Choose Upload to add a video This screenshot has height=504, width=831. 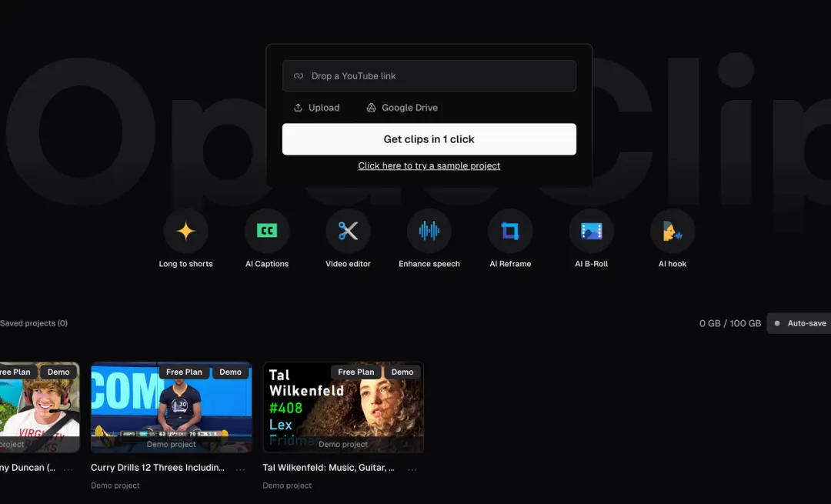(316, 108)
